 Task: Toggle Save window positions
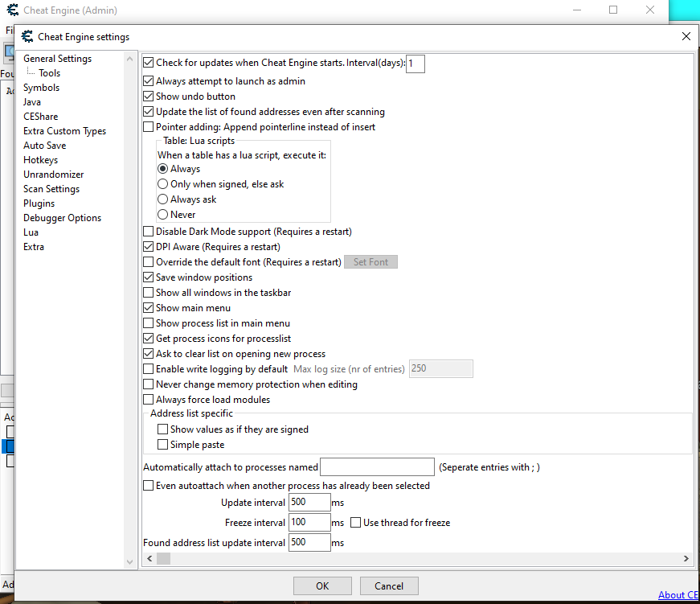(148, 277)
